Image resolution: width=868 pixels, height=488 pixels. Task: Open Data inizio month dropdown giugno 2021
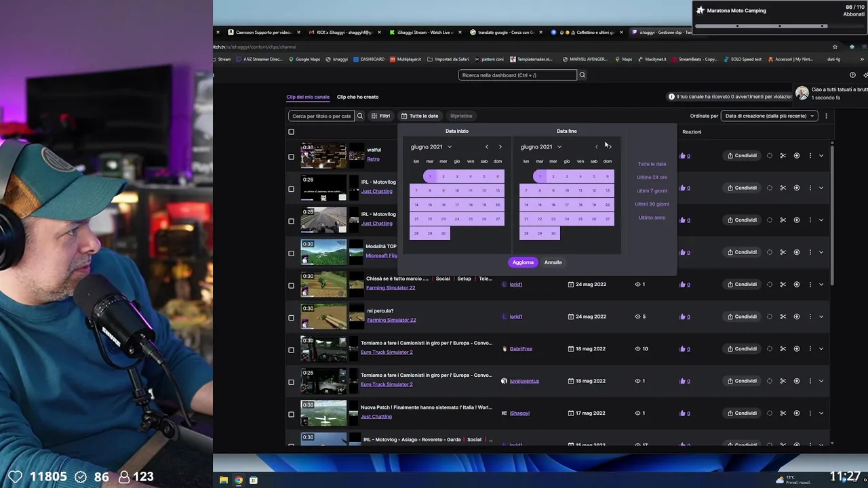point(431,146)
